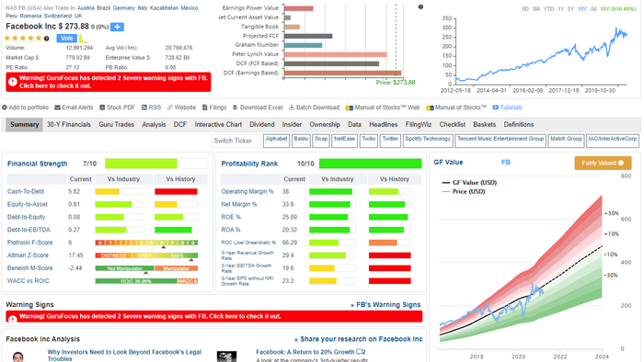The height and width of the screenshot is (362, 644).
Task: Select the All chart range
Action: click(593, 9)
